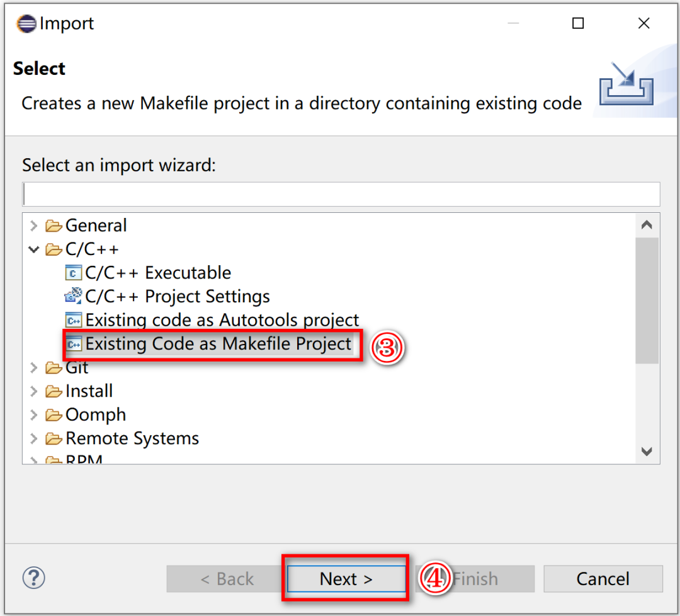The width and height of the screenshot is (680, 616).
Task: Click the Oomph folder icon
Action: 54,415
